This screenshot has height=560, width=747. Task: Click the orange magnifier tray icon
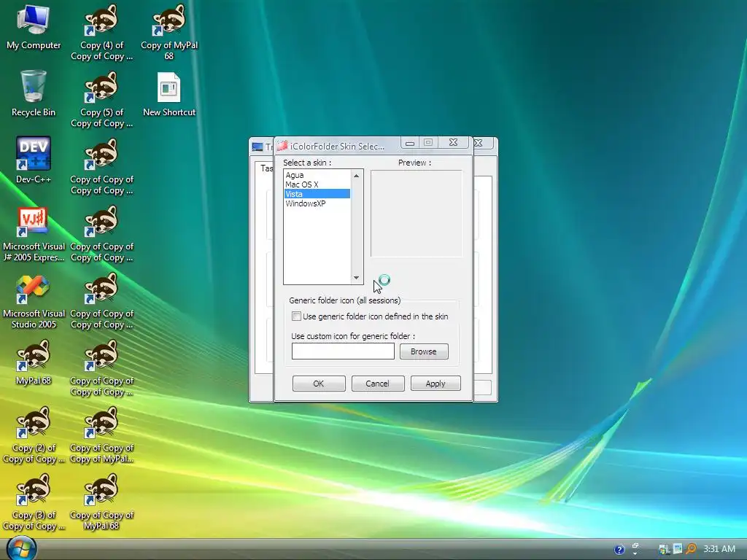click(691, 549)
